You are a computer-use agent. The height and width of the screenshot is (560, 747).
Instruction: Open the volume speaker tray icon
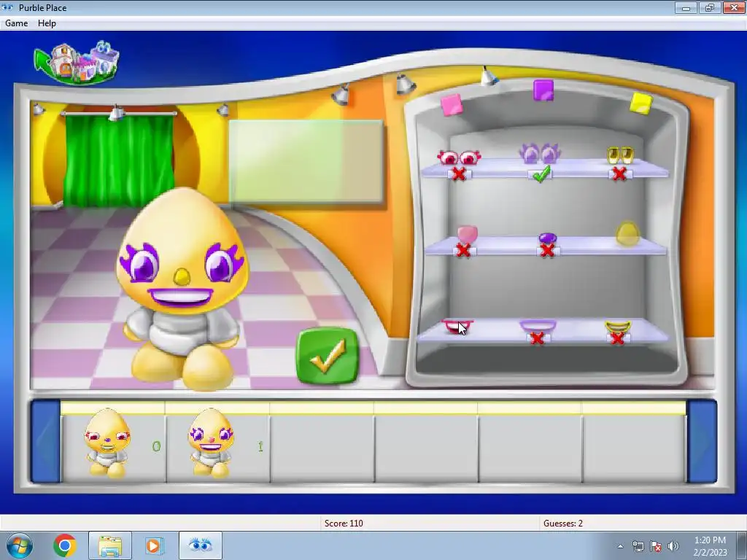pyautogui.click(x=673, y=546)
